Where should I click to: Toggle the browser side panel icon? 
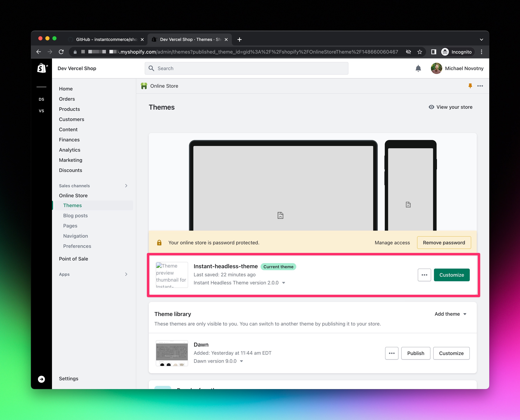434,52
